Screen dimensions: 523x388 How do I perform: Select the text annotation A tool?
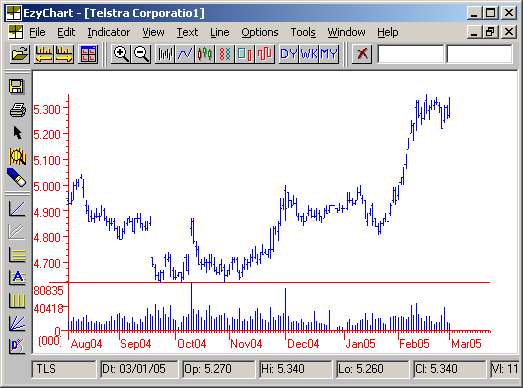(x=17, y=277)
